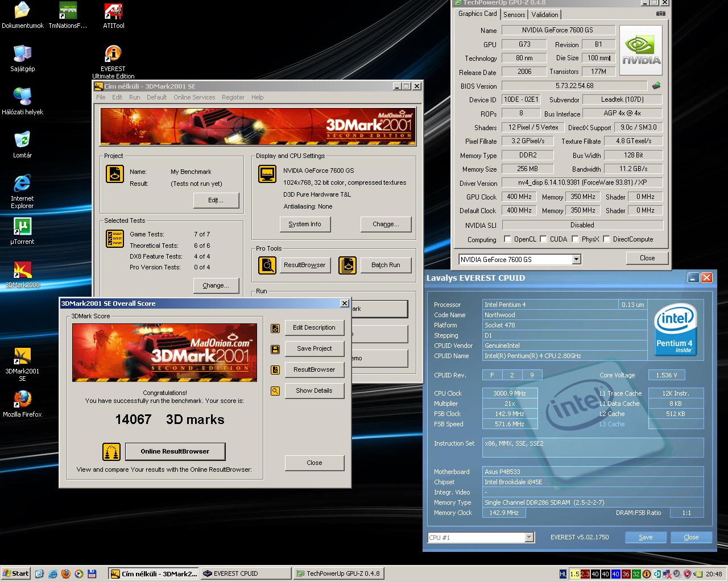Open the Help menu in 3DMark2001

click(x=258, y=97)
